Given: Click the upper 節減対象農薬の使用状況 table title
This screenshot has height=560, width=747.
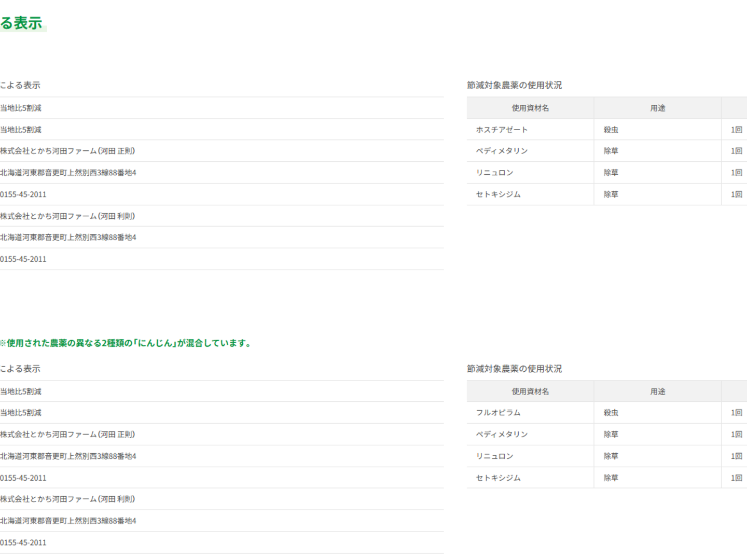Looking at the screenshot, I should (514, 85).
